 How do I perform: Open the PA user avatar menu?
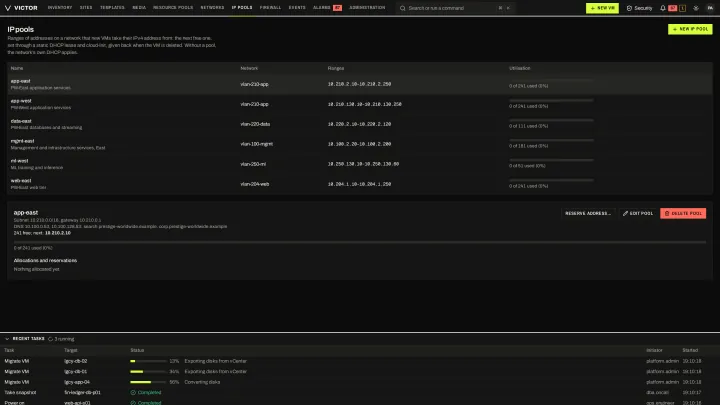(x=710, y=8)
